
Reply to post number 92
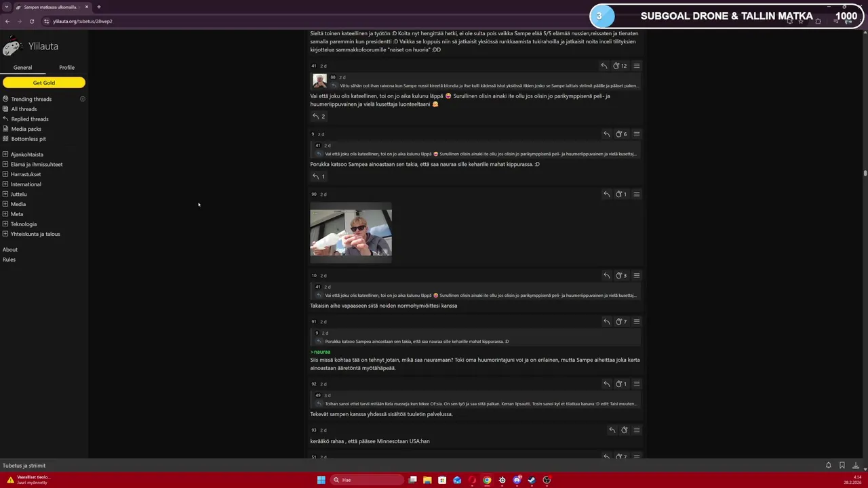[x=606, y=384]
